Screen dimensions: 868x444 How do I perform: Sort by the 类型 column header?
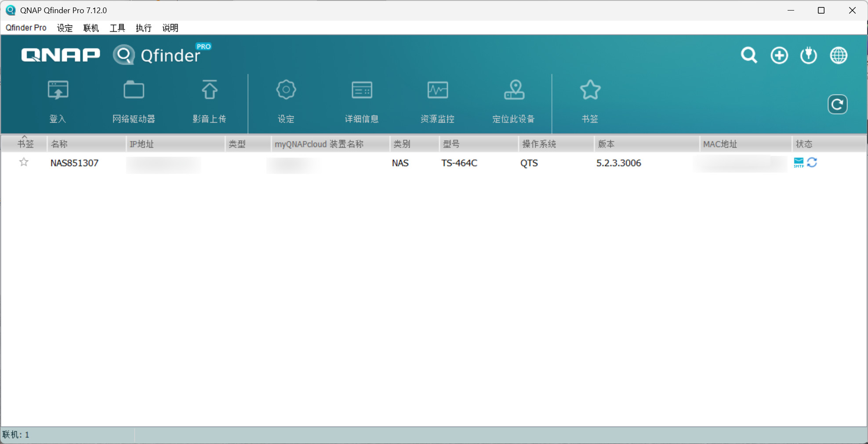(x=248, y=144)
